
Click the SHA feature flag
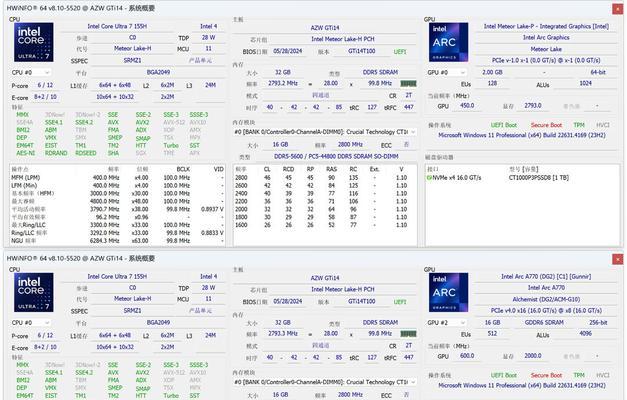point(113,153)
